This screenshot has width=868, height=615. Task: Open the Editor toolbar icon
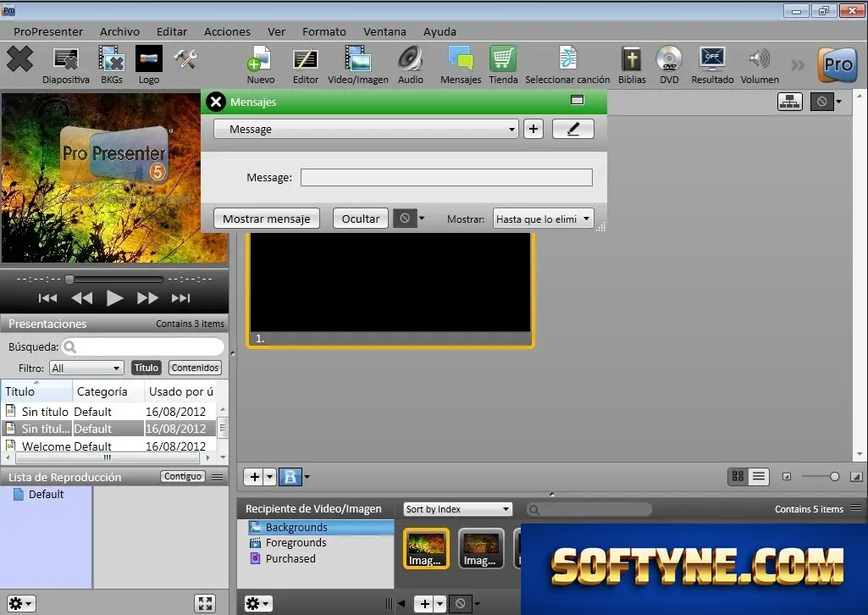305,59
